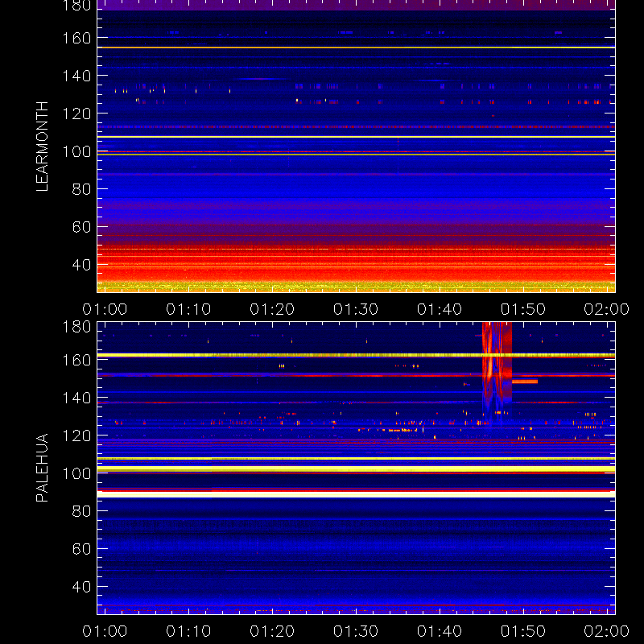Click the 01:40 label on the Palehua time axis
Image resolution: width=644 pixels, height=644 pixels.
click(x=440, y=631)
